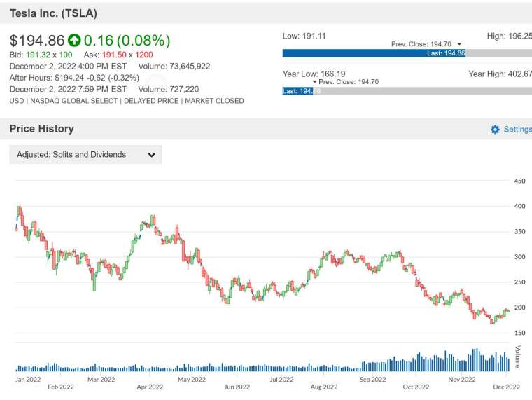Click the 0.16 (0.08%) change value
The image size is (532, 400).
tap(127, 41)
